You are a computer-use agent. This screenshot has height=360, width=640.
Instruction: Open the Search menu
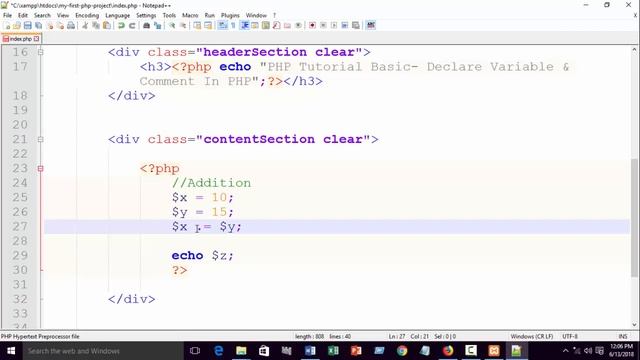pyautogui.click(x=42, y=16)
